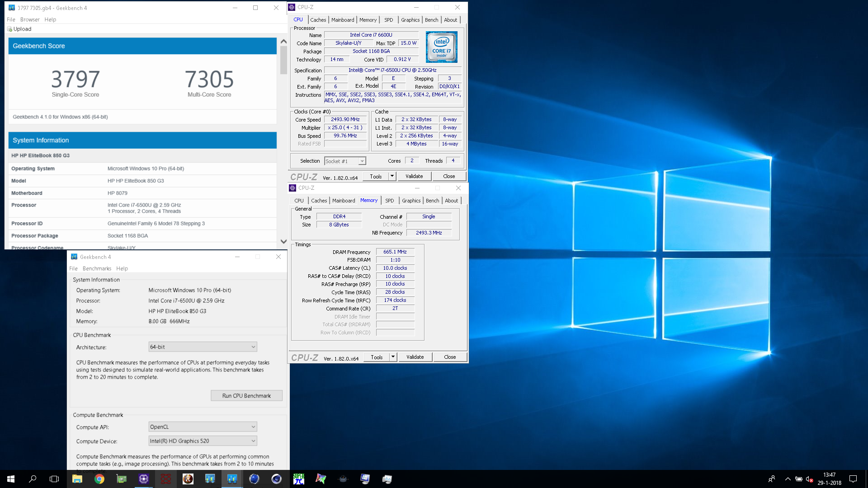
Task: Open the Windows Start menu
Action: (x=11, y=479)
